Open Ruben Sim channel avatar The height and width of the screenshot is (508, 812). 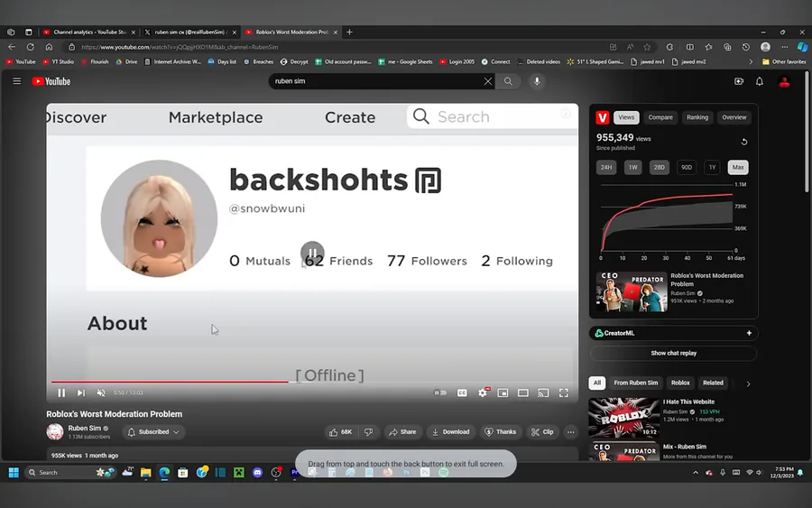pyautogui.click(x=55, y=431)
